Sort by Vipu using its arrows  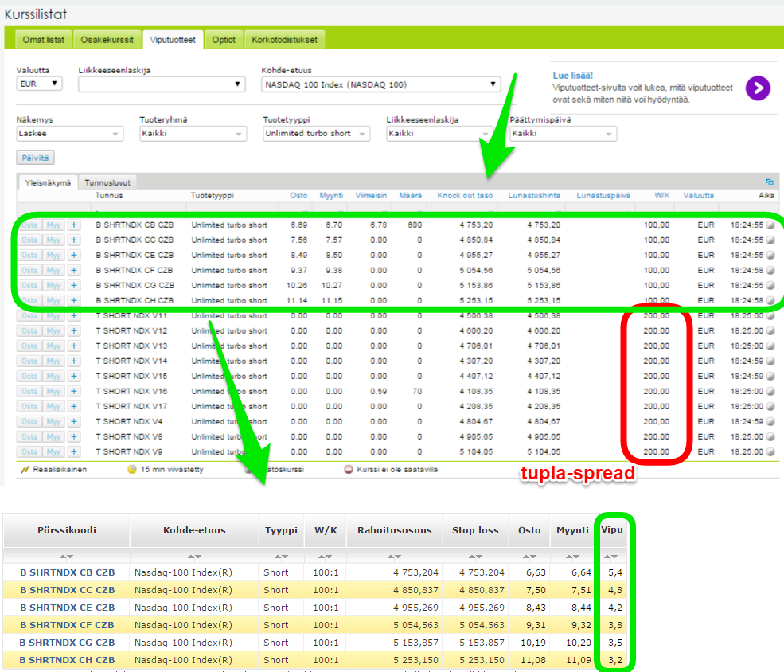tap(611, 556)
